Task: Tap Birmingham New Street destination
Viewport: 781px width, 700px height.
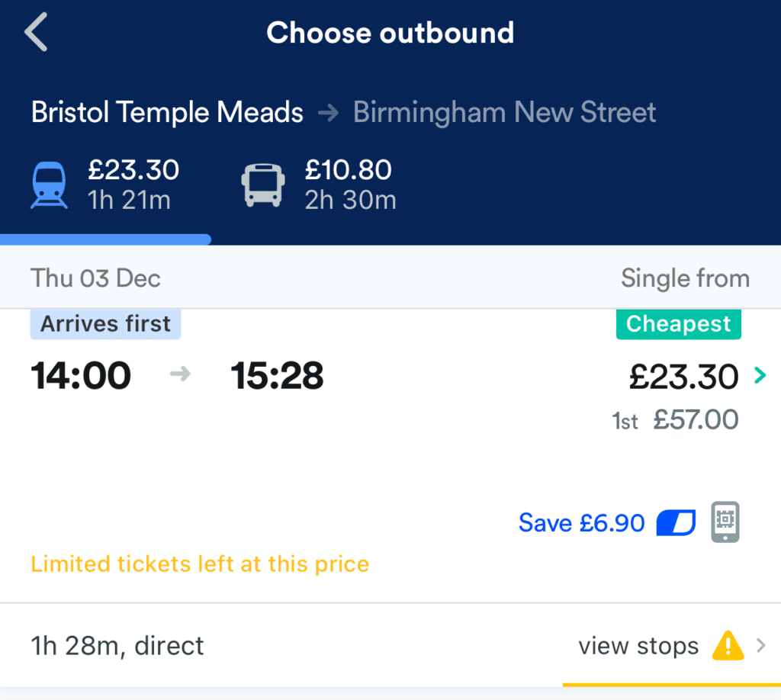Action: click(x=504, y=112)
